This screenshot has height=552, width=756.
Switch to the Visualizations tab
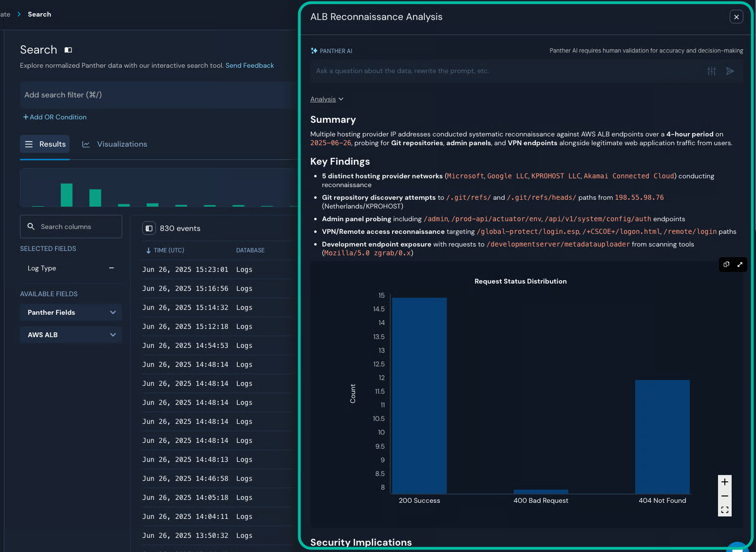[x=115, y=144]
